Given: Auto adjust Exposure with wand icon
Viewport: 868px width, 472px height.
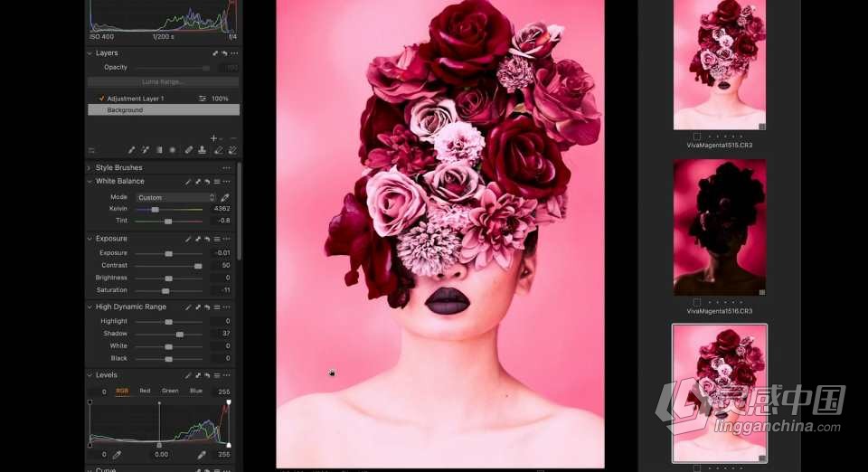Looking at the screenshot, I should tap(188, 239).
